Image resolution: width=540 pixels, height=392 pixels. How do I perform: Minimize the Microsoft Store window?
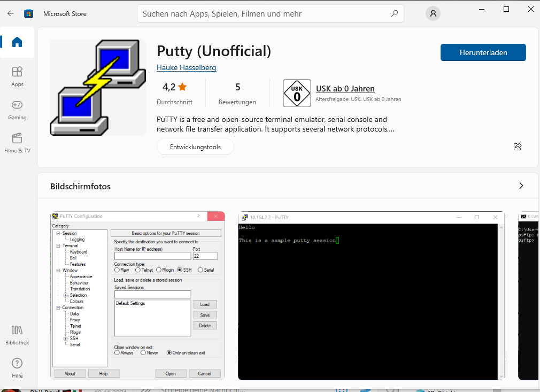pos(482,9)
